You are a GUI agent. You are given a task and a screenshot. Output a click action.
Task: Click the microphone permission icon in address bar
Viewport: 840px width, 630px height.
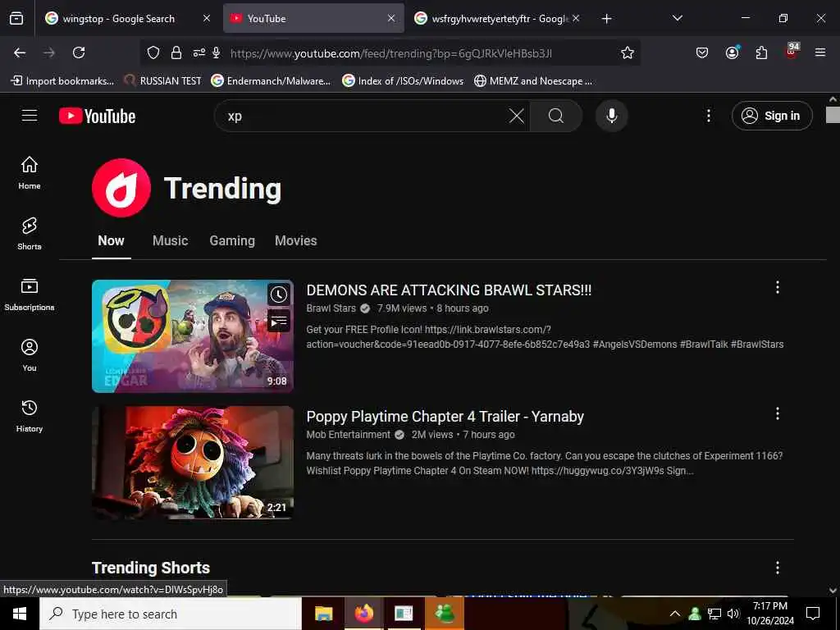coord(216,52)
